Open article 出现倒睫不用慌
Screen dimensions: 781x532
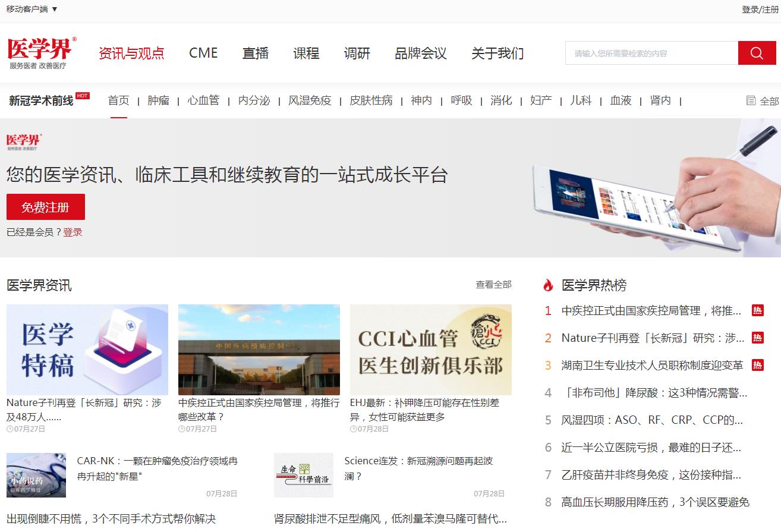(111, 519)
